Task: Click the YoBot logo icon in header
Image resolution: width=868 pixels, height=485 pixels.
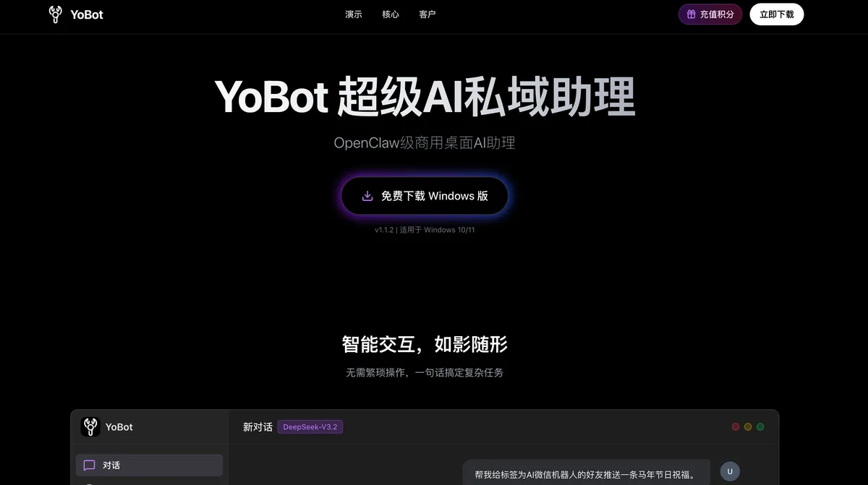Action: pyautogui.click(x=56, y=14)
